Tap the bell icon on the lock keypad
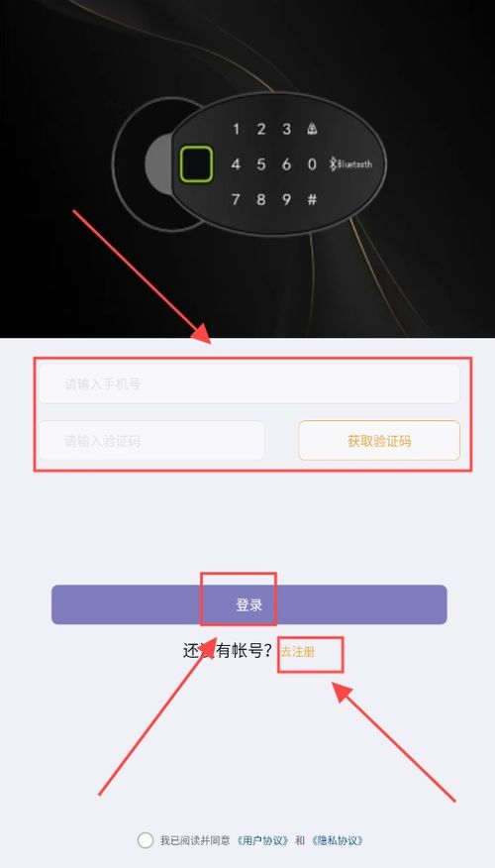Screen dimensions: 495x868 click(x=312, y=129)
